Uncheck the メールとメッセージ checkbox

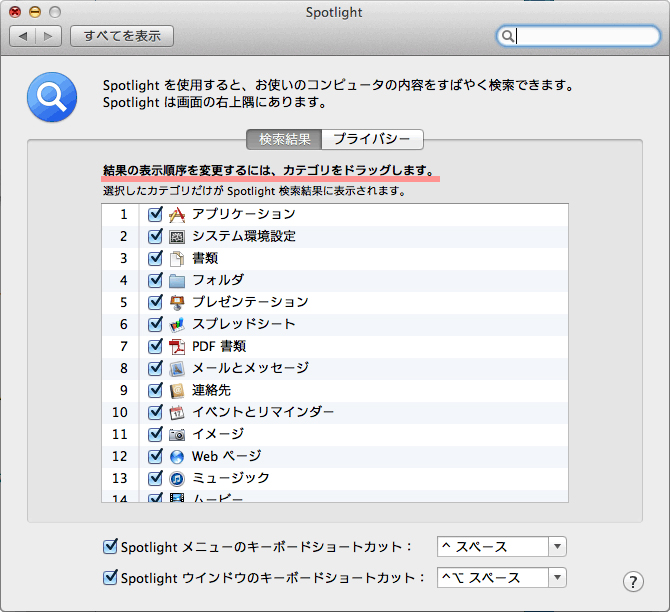(x=155, y=368)
